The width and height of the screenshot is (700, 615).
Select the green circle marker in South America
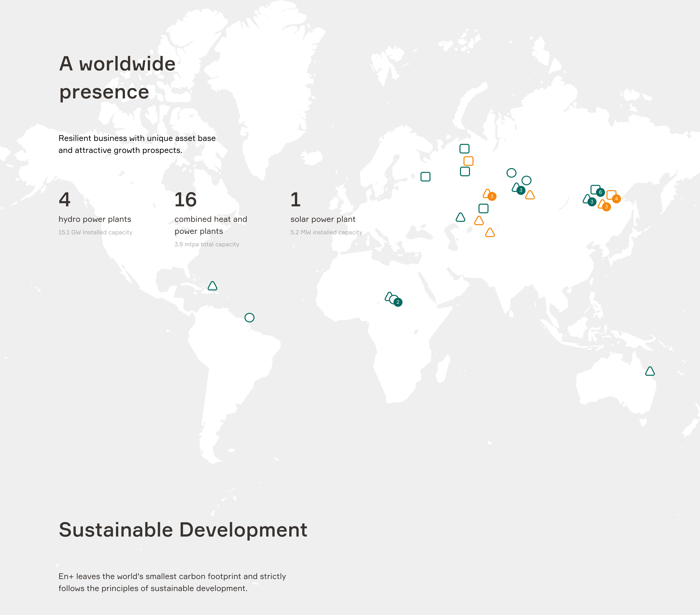pos(249,317)
